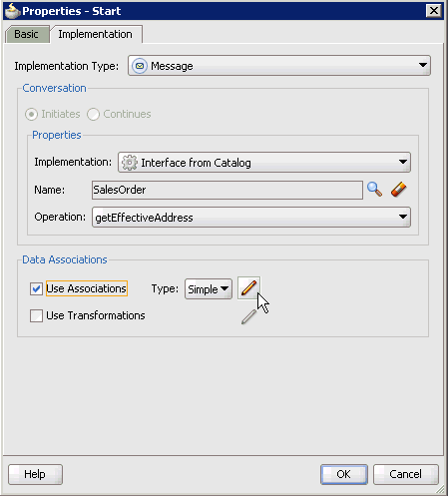Screen dimensions: 448x496
Task: Browse catalog with the magnifier icon
Action: point(374,190)
